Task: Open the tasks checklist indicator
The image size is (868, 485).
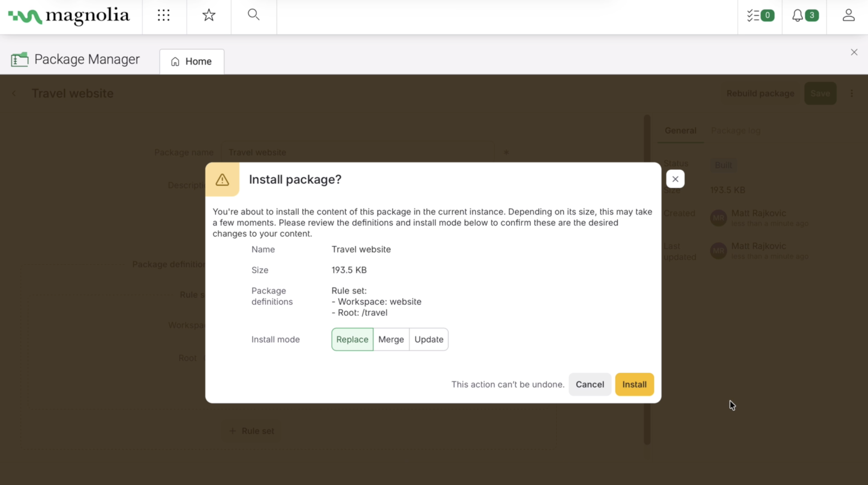Action: coord(760,15)
